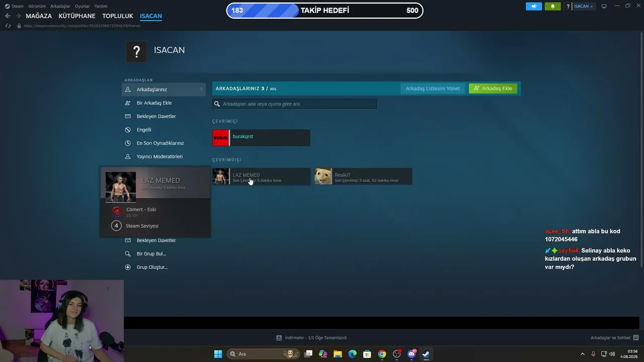Click the Steam level 4 circle badge
Image resolution: width=644 pixels, height=362 pixels.
[x=116, y=226]
